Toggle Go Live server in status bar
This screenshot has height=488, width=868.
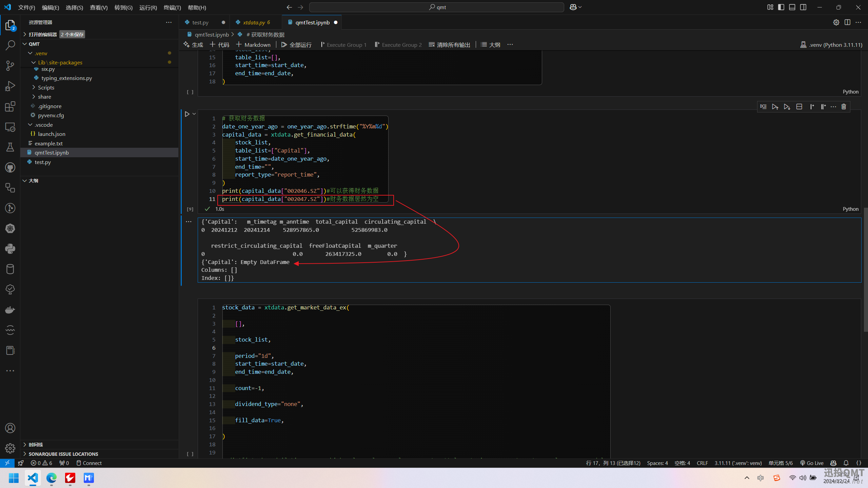pos(812,463)
